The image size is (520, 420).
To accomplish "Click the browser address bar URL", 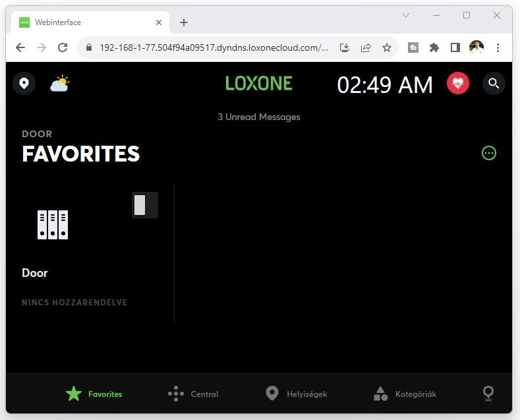I will pos(214,47).
